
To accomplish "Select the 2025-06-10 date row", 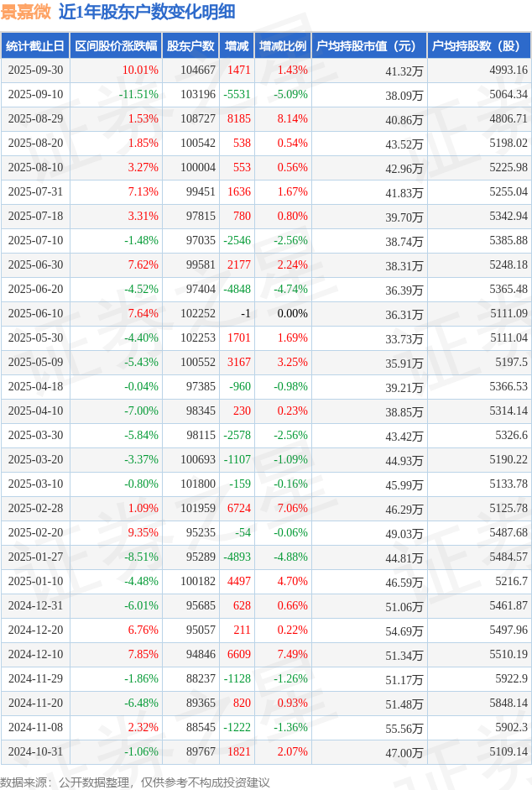I will tap(35, 314).
